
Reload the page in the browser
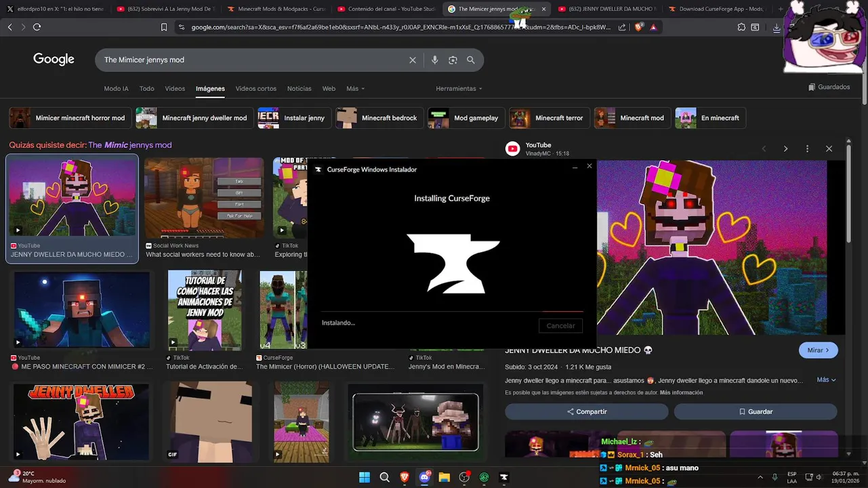(37, 27)
